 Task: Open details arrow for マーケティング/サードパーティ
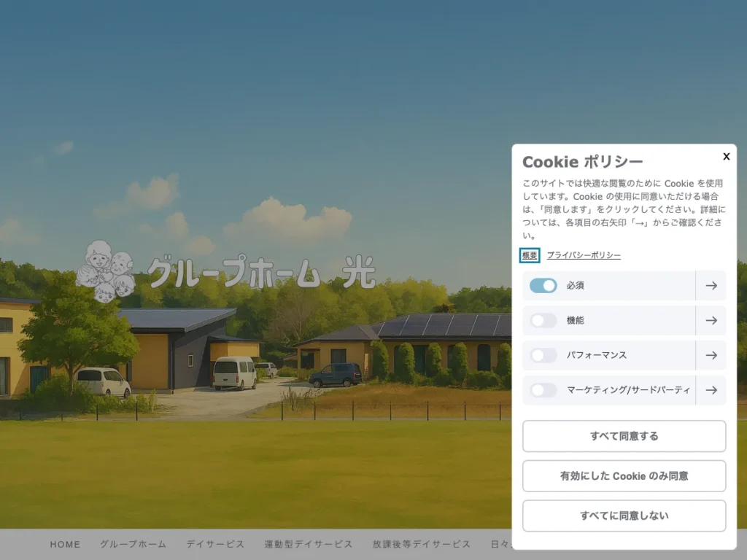[711, 390]
